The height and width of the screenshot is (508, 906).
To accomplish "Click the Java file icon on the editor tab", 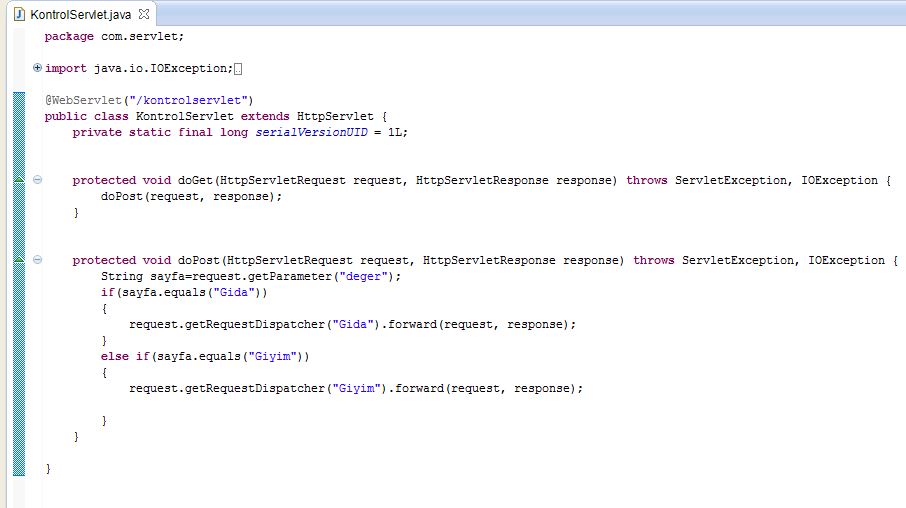I will point(19,13).
